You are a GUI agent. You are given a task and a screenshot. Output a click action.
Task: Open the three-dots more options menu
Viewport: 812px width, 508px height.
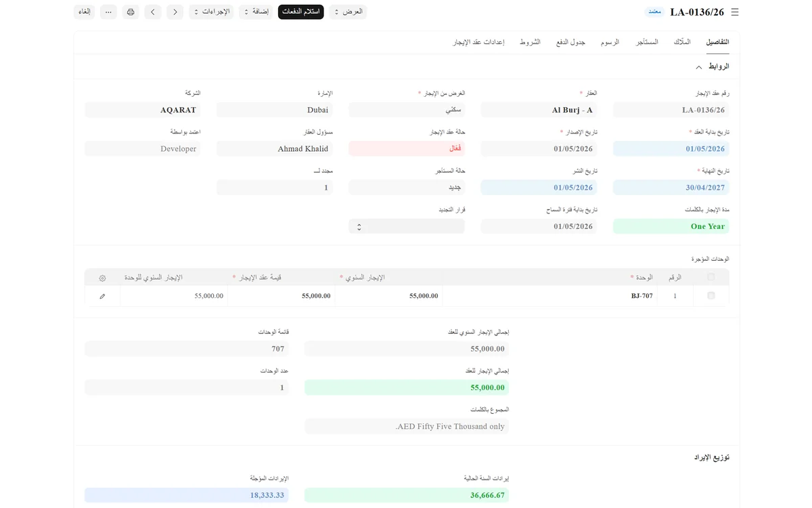click(x=108, y=12)
